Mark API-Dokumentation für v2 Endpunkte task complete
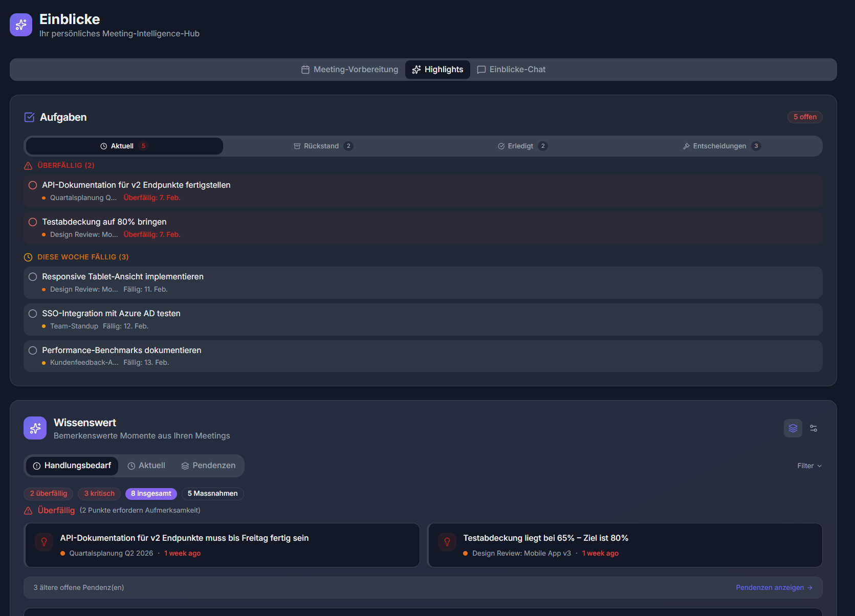This screenshot has height=616, width=855. (33, 185)
